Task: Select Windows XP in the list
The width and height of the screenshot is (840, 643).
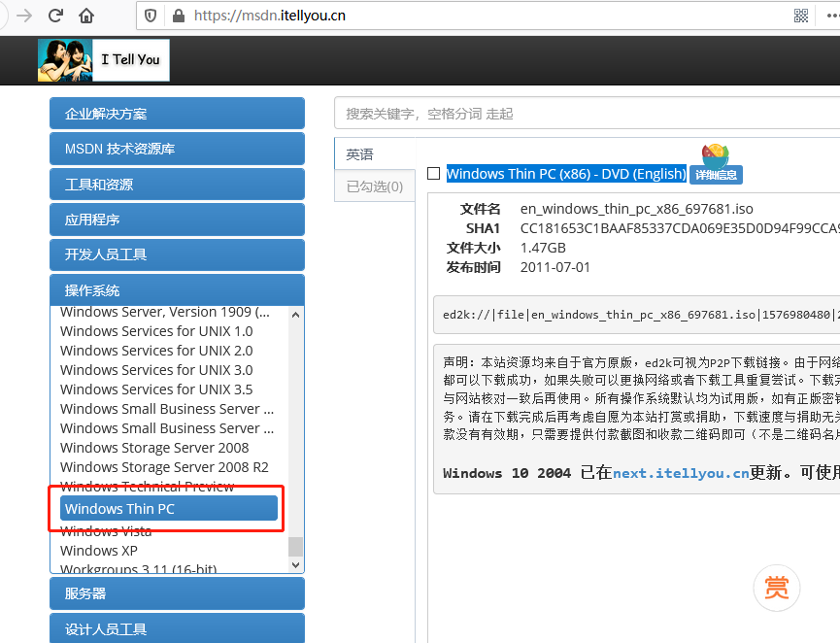Action: coord(99,551)
